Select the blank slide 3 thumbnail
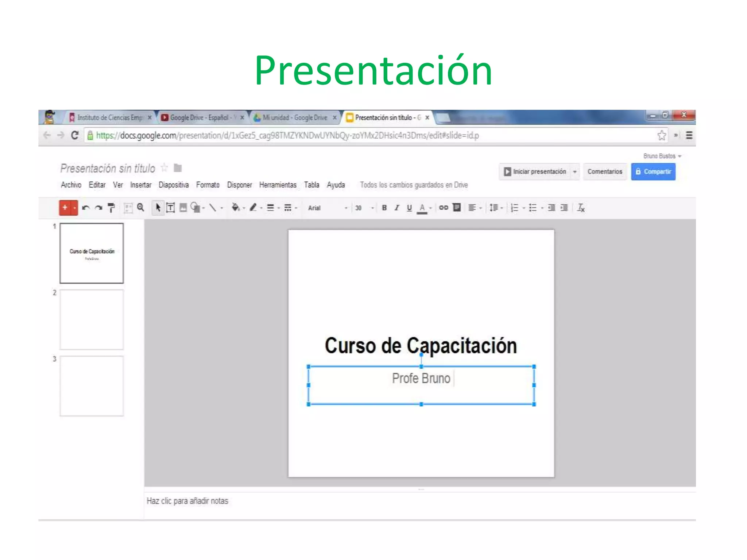The height and width of the screenshot is (560, 747). (92, 386)
